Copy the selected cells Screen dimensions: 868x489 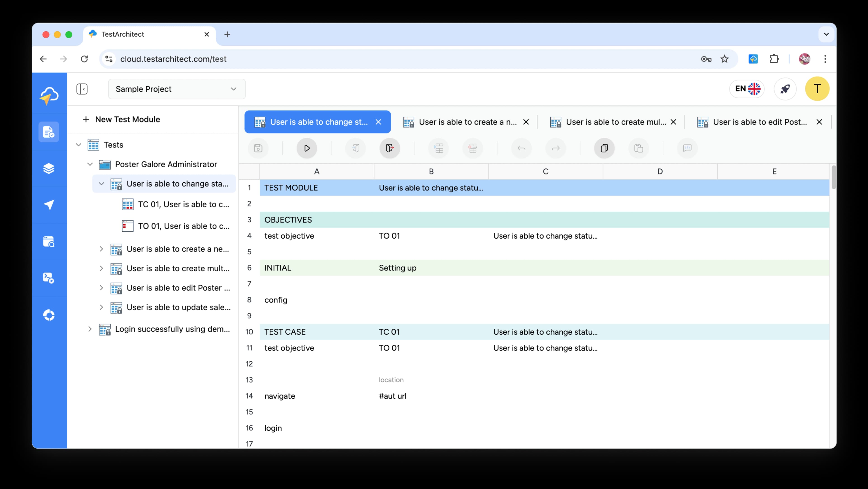tap(604, 148)
